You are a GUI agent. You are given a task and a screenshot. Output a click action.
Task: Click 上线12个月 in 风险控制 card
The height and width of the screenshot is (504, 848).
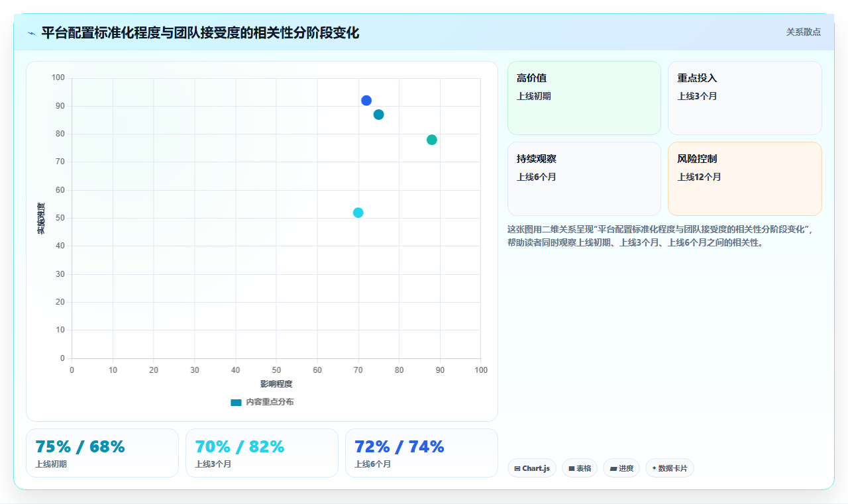(x=699, y=177)
